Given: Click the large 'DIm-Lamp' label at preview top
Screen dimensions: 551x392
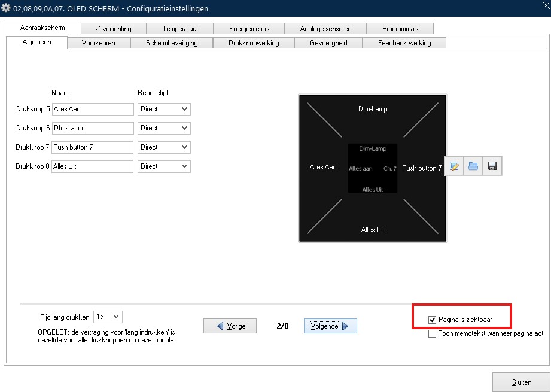Looking at the screenshot, I should coord(373,109).
